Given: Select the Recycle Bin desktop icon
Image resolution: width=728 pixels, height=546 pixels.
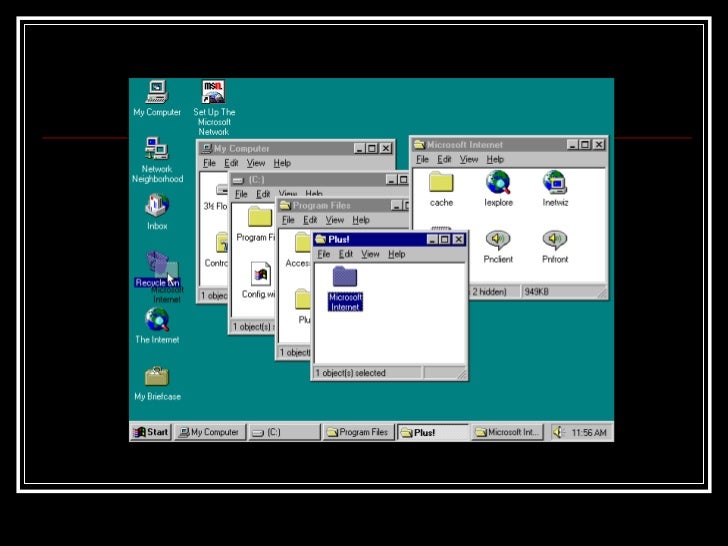Looking at the screenshot, I should [157, 269].
